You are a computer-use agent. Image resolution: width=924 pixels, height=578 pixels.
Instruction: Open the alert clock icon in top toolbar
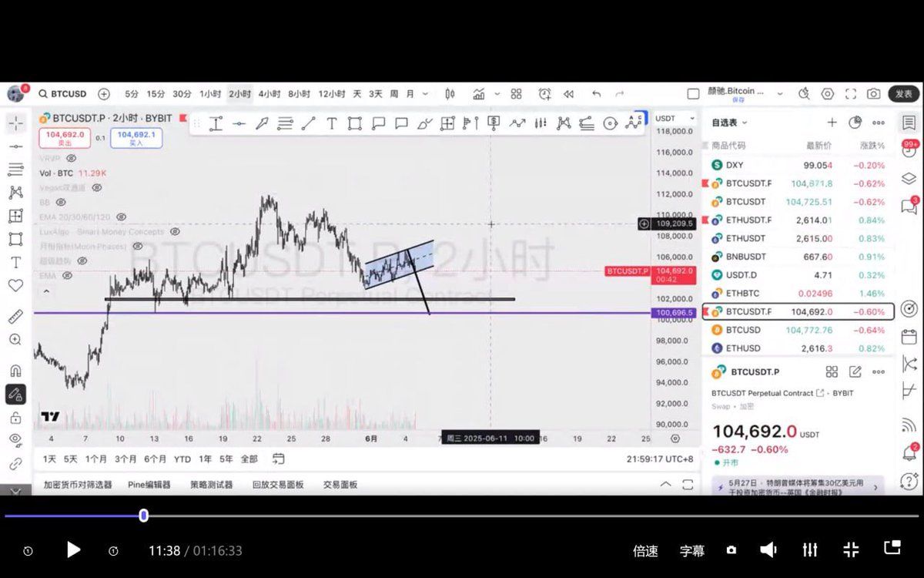tap(544, 94)
